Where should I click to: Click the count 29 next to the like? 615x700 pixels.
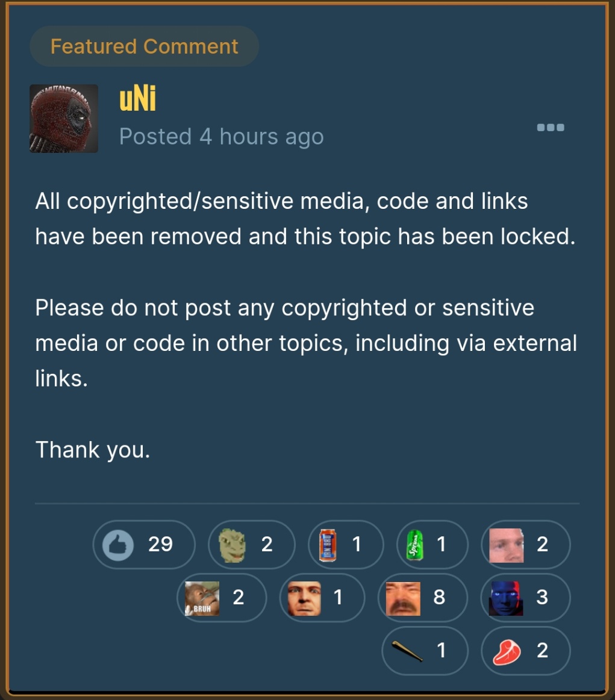(x=160, y=544)
